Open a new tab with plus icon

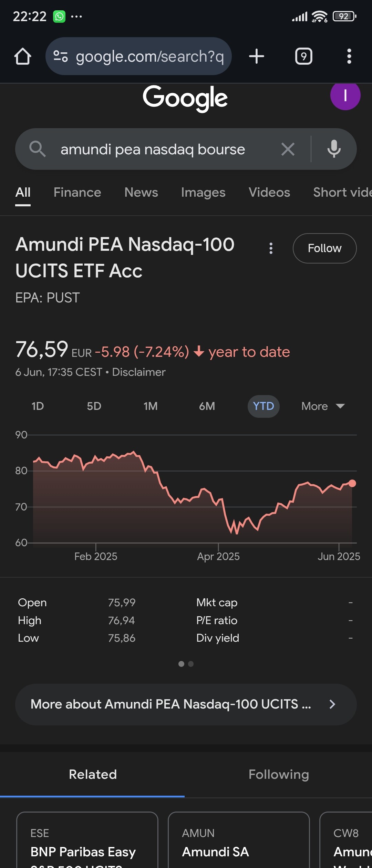pyautogui.click(x=257, y=56)
